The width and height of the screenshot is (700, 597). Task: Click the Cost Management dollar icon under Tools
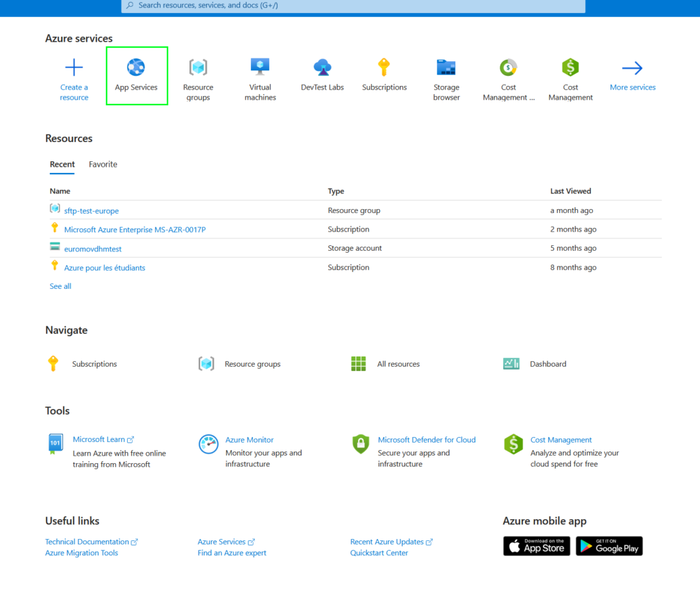pos(513,444)
